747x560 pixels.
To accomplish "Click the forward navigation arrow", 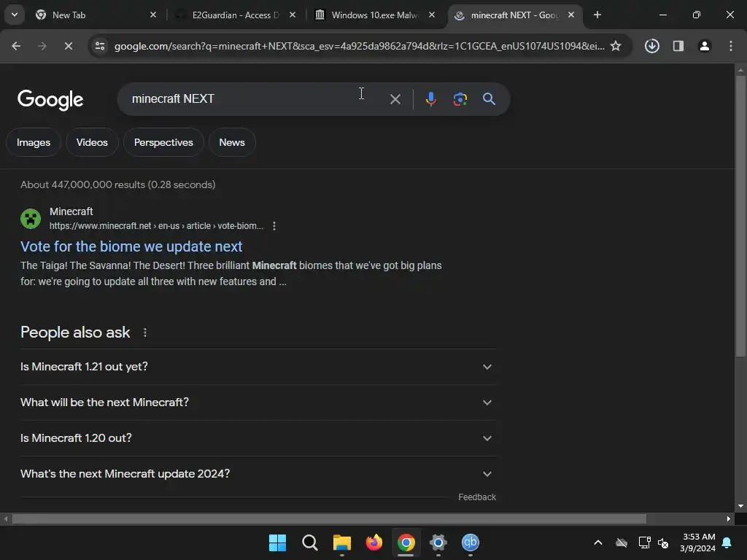I will pyautogui.click(x=42, y=46).
